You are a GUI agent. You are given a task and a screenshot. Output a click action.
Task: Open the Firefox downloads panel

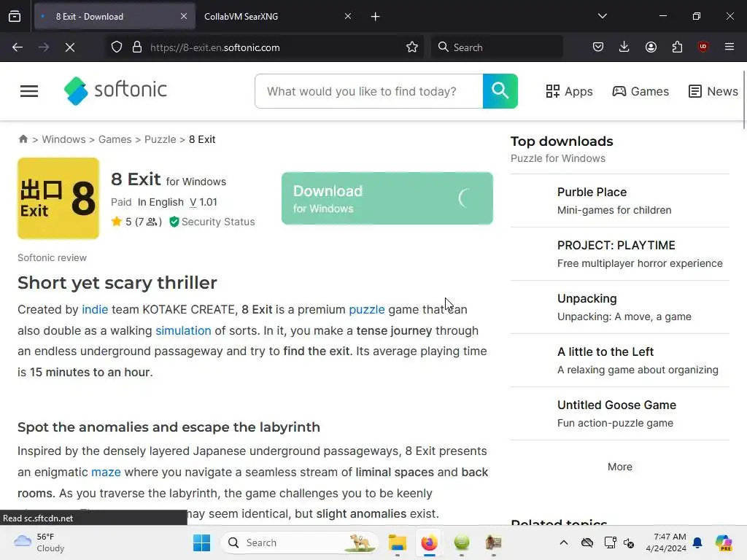click(624, 47)
